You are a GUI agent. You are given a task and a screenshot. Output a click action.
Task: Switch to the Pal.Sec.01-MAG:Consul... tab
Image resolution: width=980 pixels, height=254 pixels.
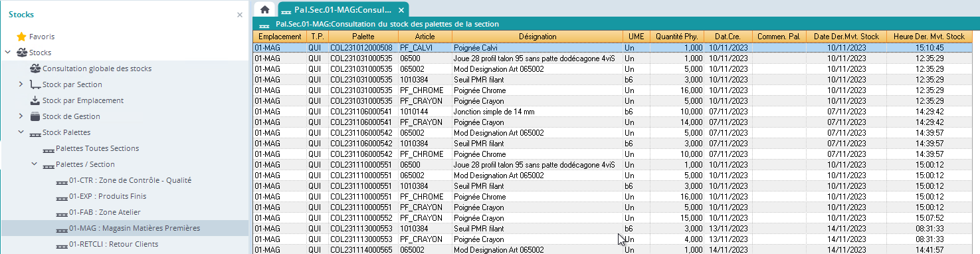point(343,10)
